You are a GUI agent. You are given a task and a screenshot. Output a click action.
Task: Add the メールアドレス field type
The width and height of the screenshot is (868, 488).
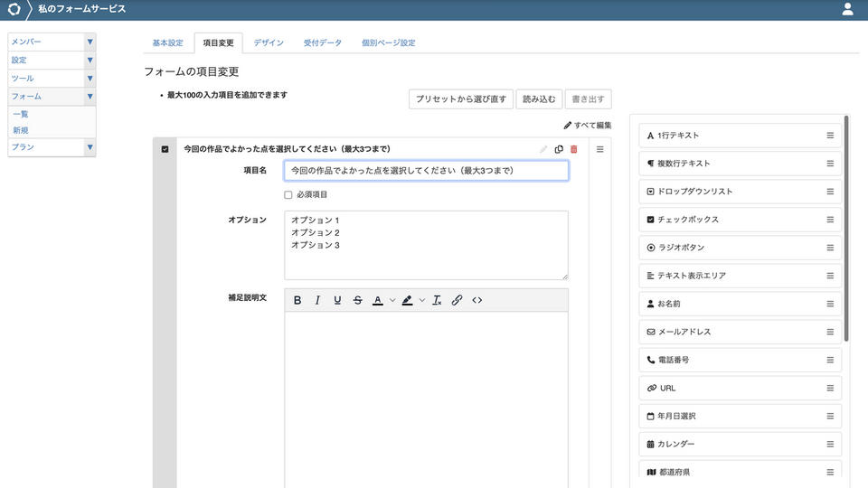click(x=741, y=332)
